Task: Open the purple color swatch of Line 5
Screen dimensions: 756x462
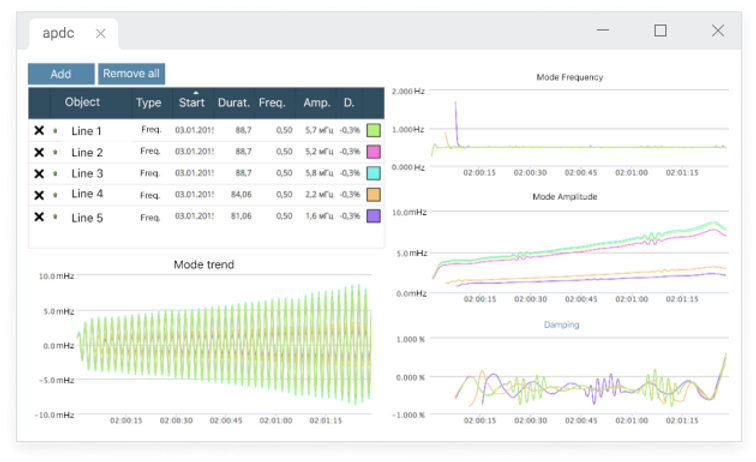Action: click(x=374, y=216)
